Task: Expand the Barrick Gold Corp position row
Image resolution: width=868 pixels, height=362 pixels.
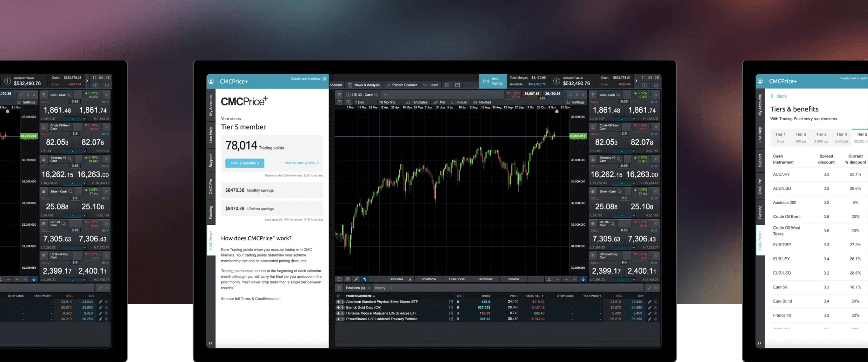Action: click(x=338, y=307)
